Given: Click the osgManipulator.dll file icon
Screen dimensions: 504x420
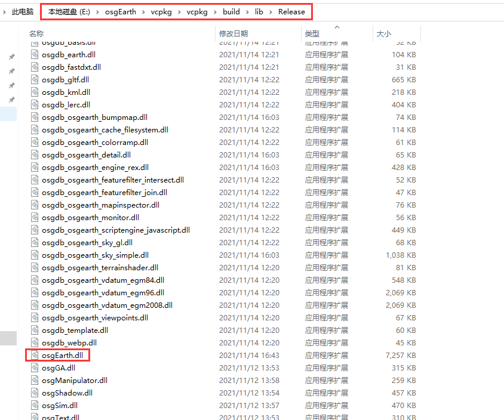Looking at the screenshot, I should pyautogui.click(x=35, y=380).
